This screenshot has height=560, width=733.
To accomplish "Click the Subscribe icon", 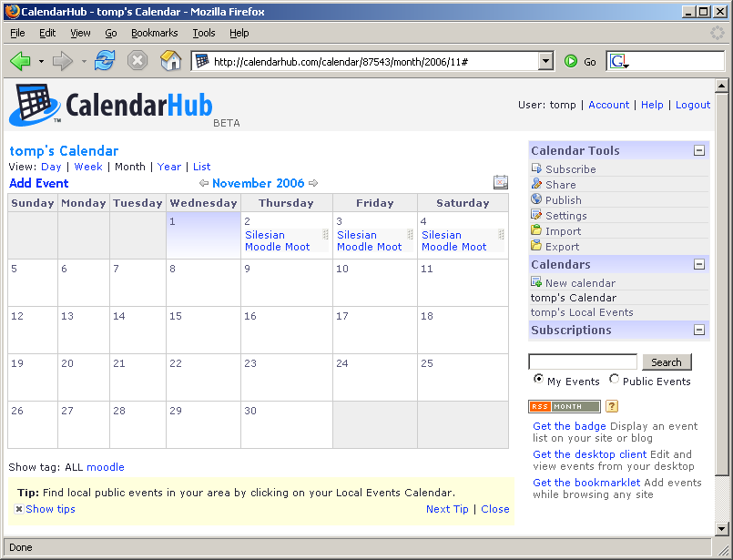I will pyautogui.click(x=536, y=168).
